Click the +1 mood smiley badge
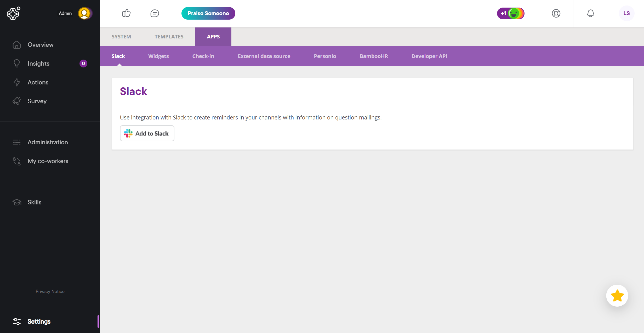Screen dimensions: 644x333 [511, 13]
